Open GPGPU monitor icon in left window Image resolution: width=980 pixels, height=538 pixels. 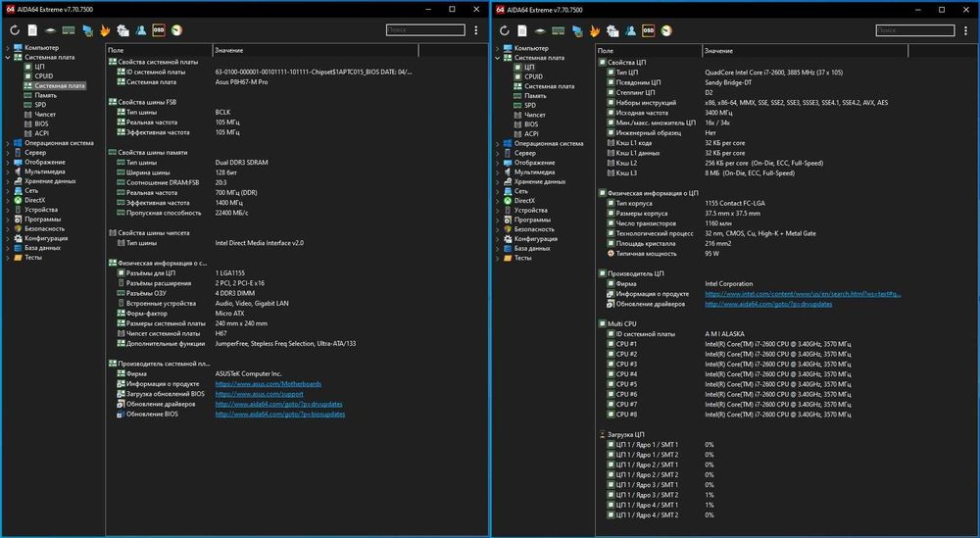[x=87, y=30]
